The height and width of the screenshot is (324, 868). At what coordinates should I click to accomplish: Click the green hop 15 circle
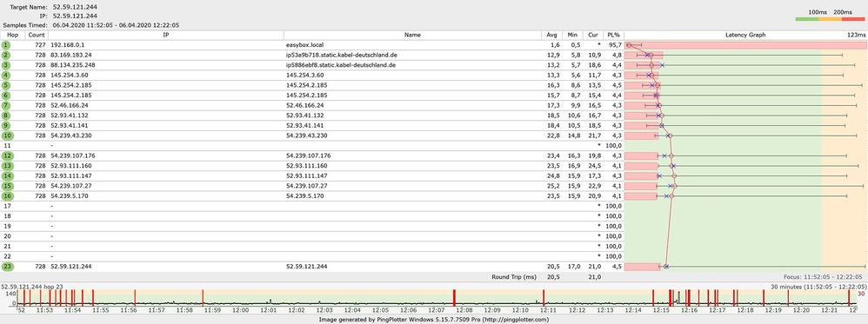pos(7,186)
